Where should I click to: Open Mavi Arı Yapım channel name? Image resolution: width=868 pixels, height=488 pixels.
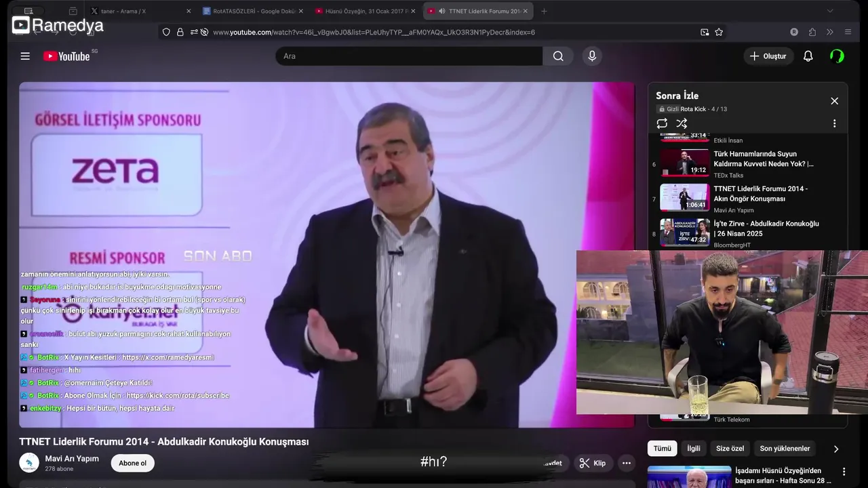coord(72,459)
